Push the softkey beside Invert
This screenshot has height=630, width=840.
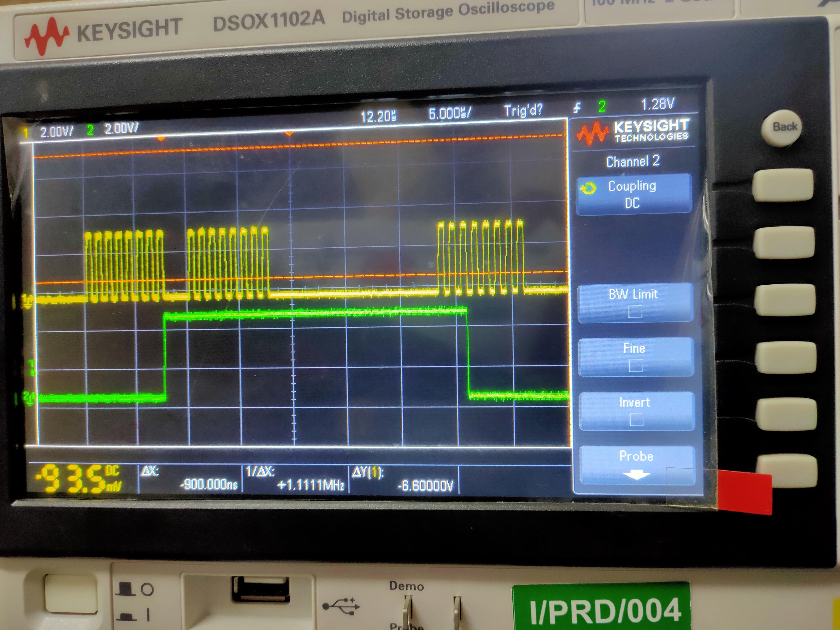[786, 414]
